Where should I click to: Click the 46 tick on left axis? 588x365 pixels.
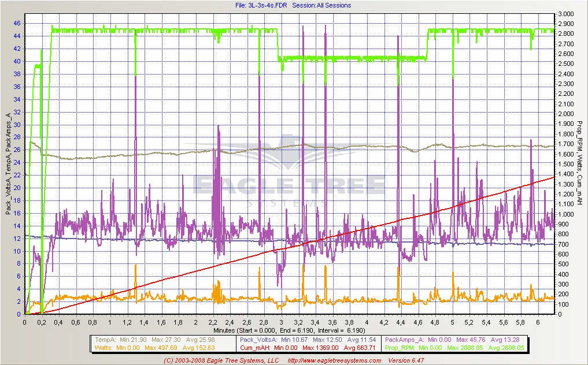coord(17,24)
